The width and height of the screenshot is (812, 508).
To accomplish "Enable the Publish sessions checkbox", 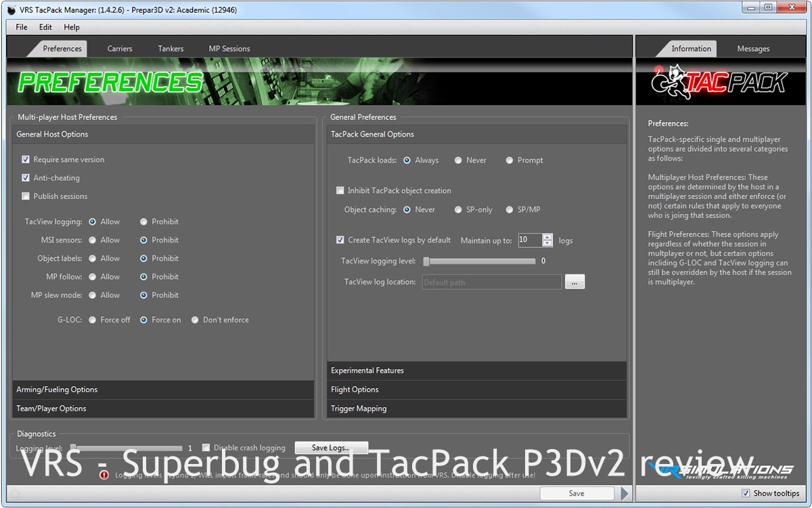I will pos(26,196).
